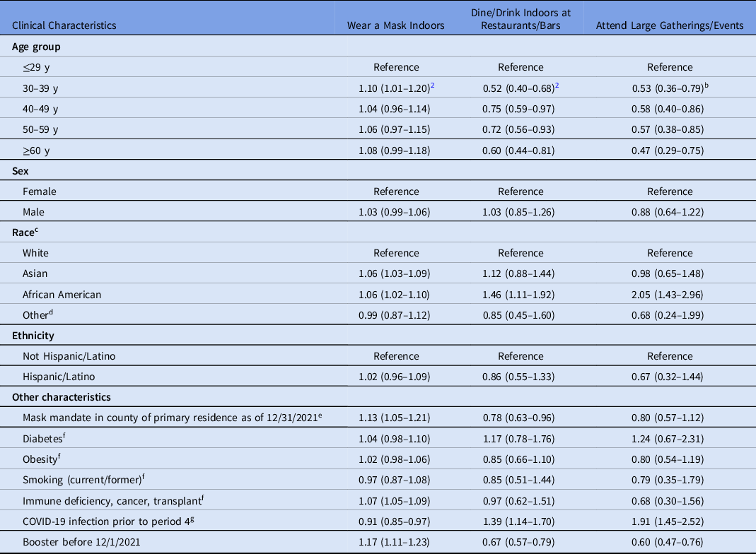Click the Other characteristics section heading
The image size is (756, 554).
61,397
